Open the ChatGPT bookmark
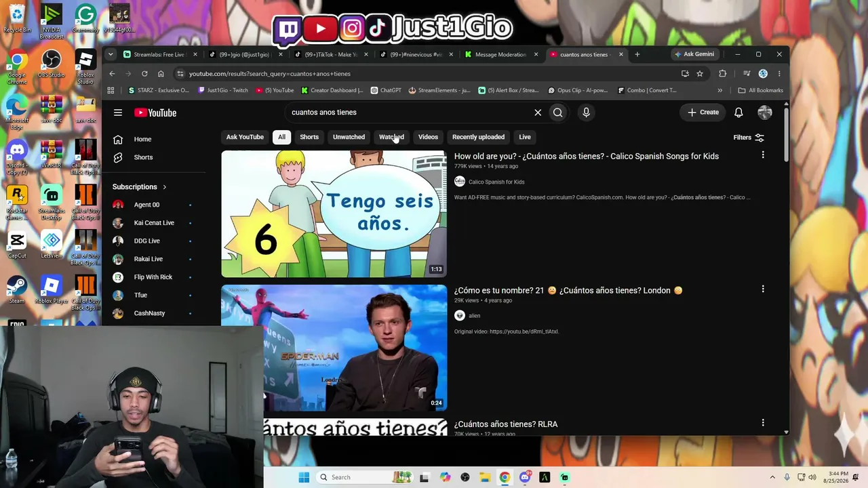 (386, 90)
